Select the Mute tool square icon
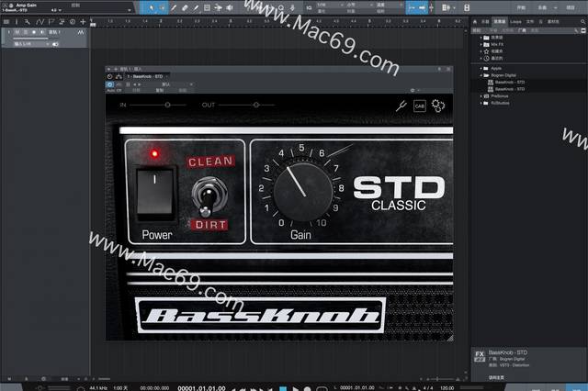 click(x=207, y=7)
